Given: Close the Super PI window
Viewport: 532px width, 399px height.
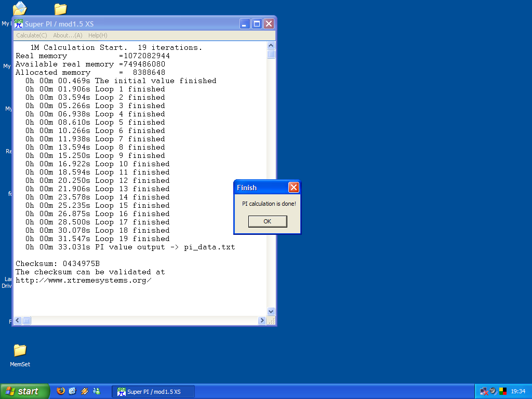Looking at the screenshot, I should [x=269, y=23].
